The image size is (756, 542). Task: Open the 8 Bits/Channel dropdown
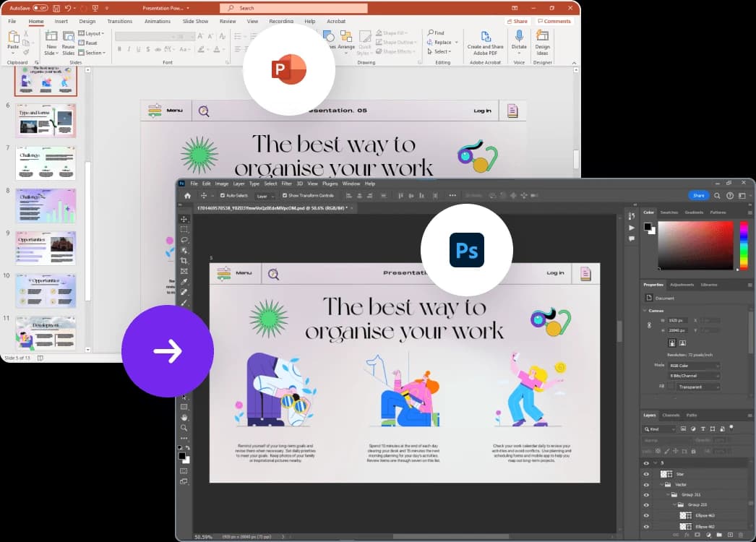pyautogui.click(x=695, y=376)
